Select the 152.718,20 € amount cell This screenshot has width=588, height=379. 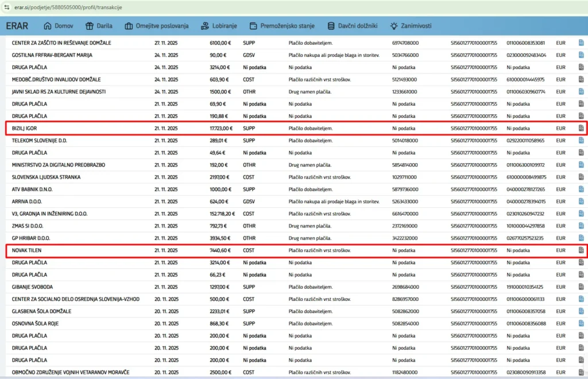(222, 214)
